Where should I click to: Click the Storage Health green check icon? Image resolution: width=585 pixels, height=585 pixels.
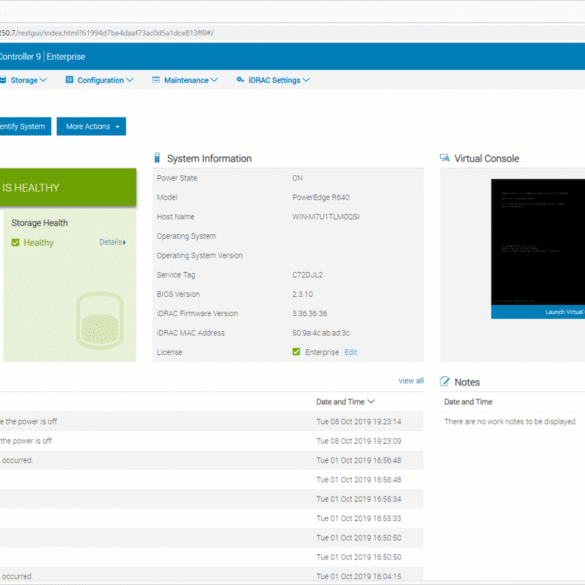click(15, 243)
